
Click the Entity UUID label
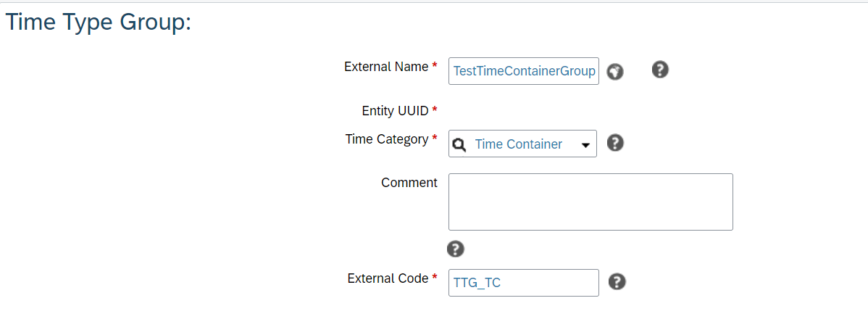click(x=396, y=111)
